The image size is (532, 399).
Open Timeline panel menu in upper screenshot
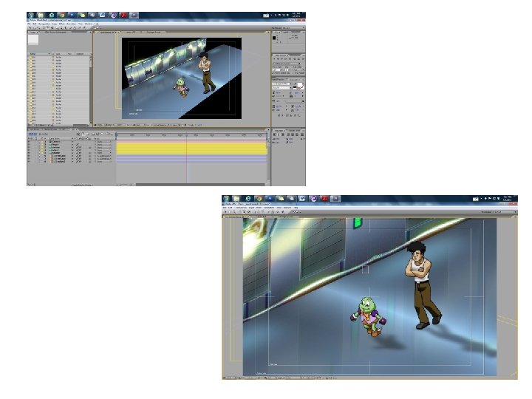(269, 129)
